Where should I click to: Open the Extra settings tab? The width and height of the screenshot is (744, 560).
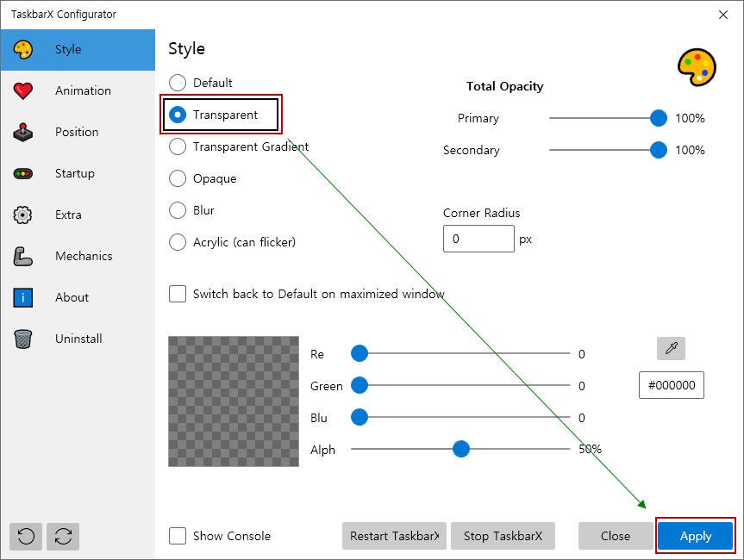pyautogui.click(x=78, y=215)
